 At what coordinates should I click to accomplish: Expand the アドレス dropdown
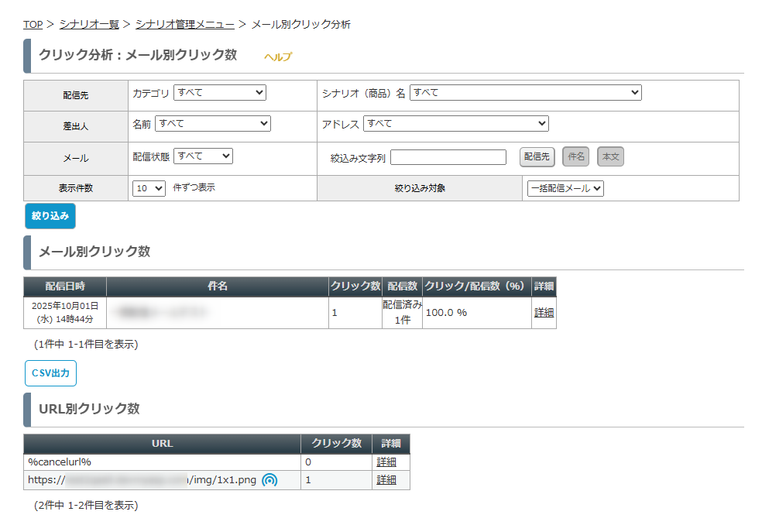[x=455, y=124]
